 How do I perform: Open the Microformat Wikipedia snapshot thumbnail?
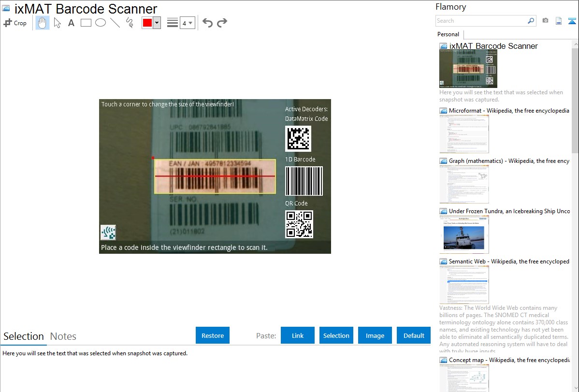pyautogui.click(x=464, y=134)
